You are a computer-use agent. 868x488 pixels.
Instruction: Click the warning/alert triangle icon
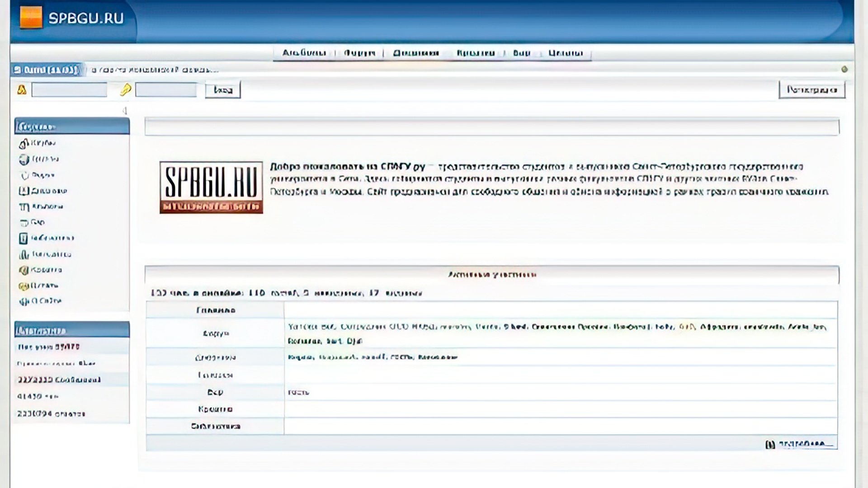[22, 89]
